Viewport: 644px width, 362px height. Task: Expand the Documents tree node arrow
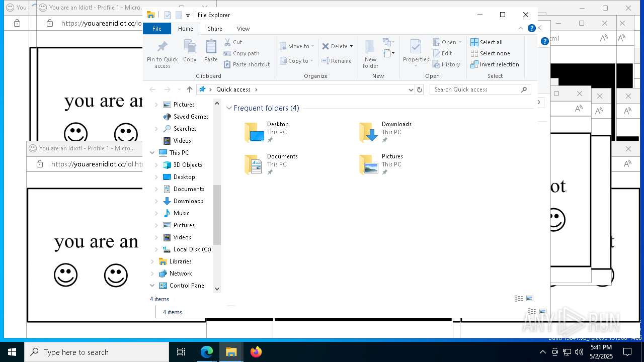click(156, 189)
